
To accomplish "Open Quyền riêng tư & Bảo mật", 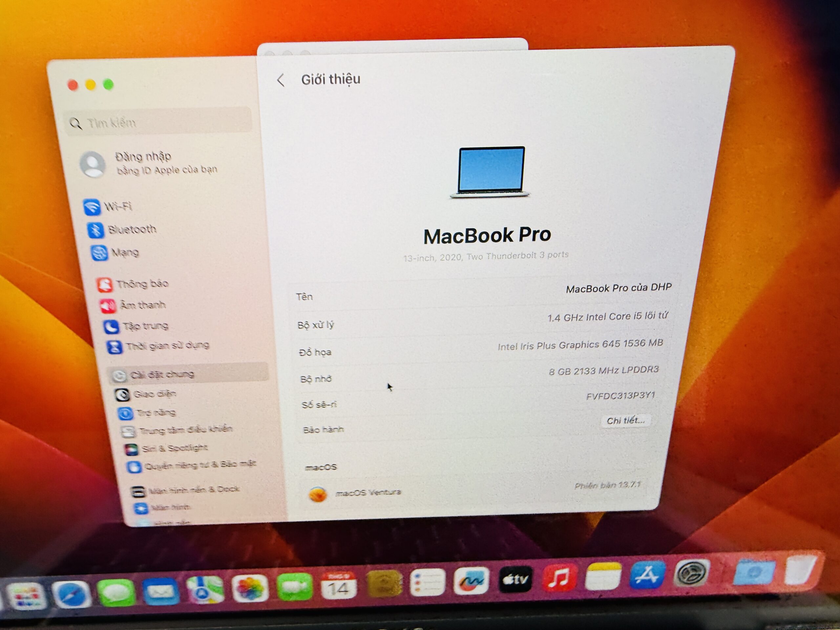I will [x=191, y=466].
